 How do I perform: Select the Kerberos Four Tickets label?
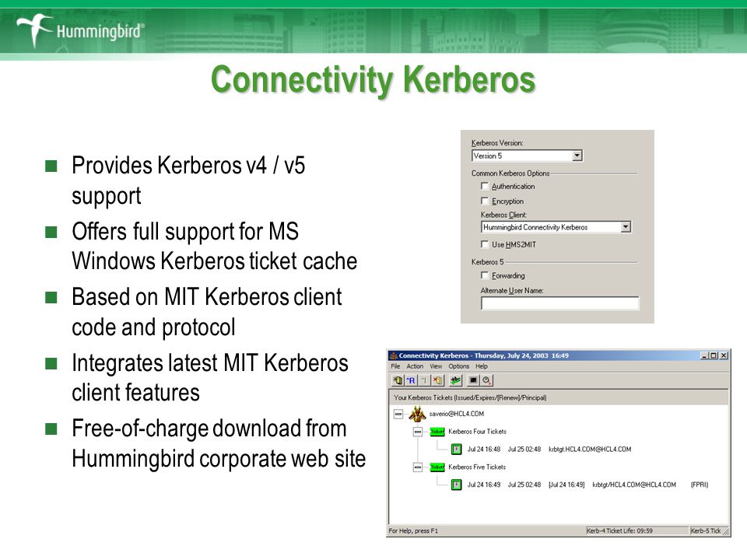(477, 432)
